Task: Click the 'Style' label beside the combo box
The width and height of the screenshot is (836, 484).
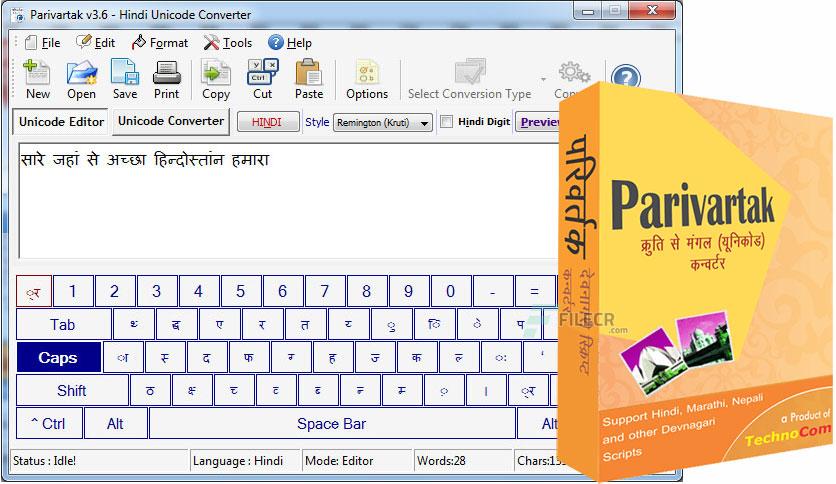Action: tap(317, 122)
